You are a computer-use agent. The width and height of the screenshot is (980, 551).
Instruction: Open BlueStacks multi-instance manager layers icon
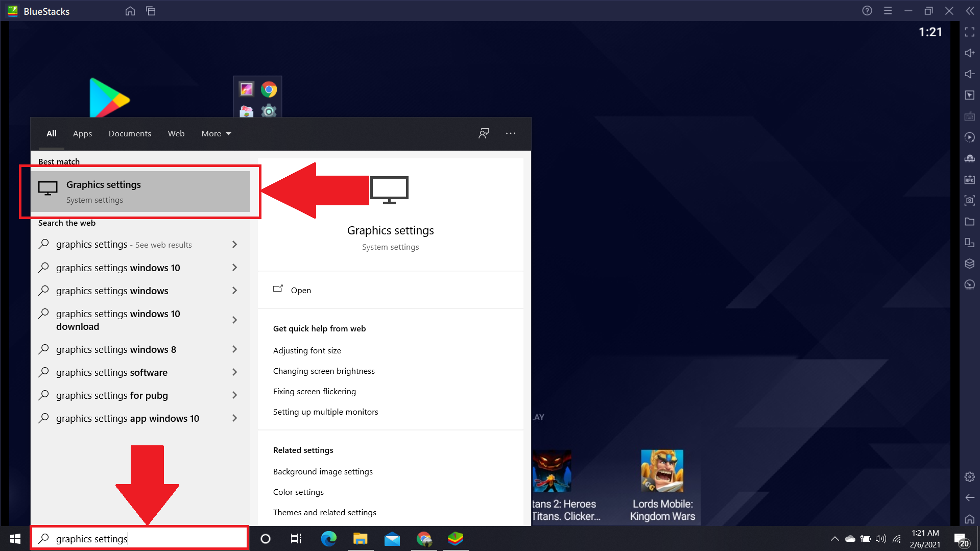(970, 263)
